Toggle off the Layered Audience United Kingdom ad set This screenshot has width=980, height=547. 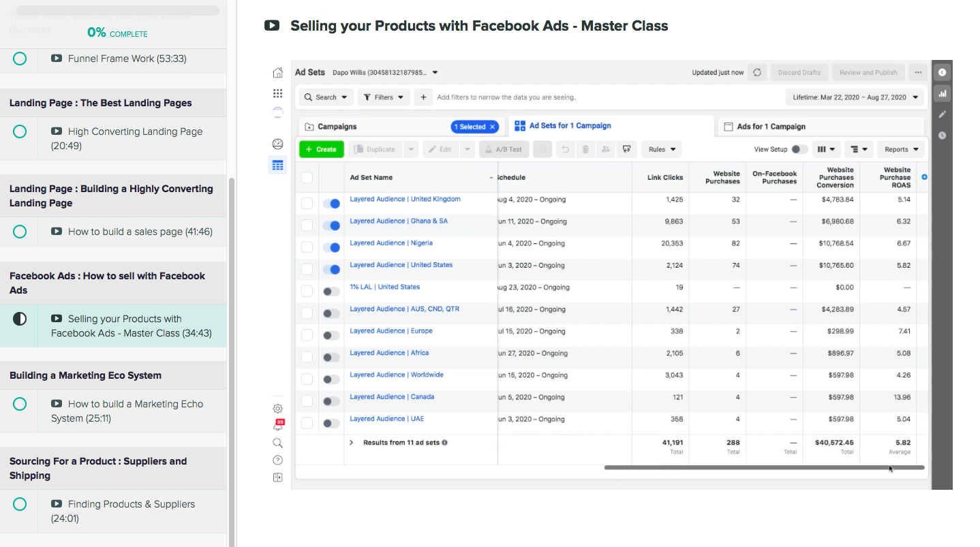(x=331, y=203)
